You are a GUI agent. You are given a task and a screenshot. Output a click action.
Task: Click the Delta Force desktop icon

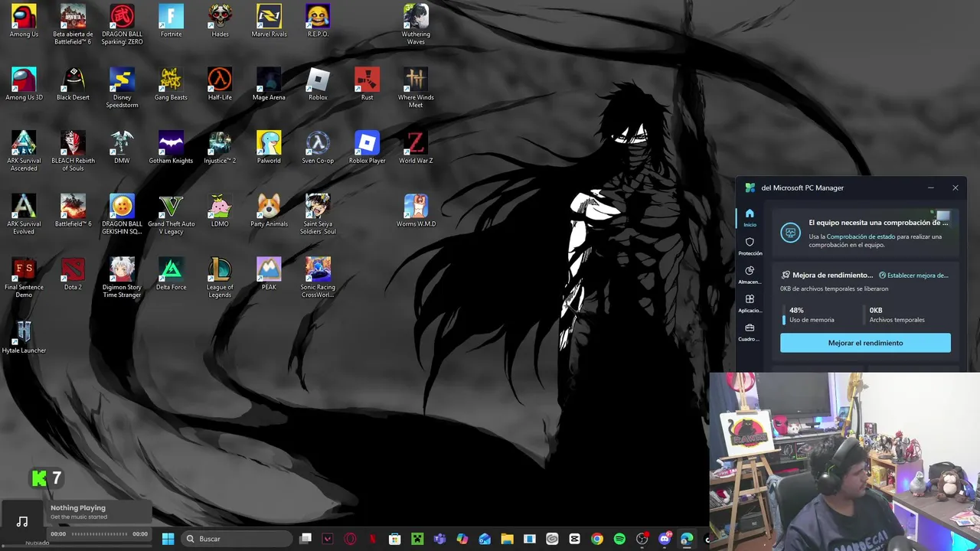(171, 274)
